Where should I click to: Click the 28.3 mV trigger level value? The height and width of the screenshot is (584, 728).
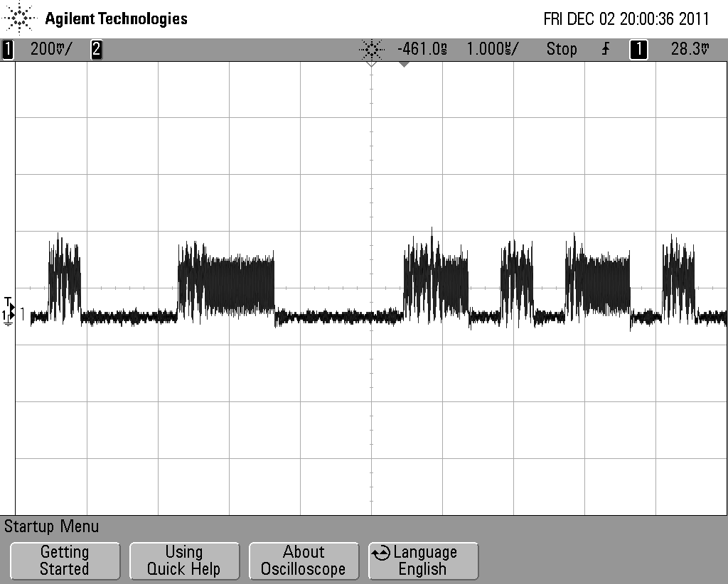click(x=690, y=49)
